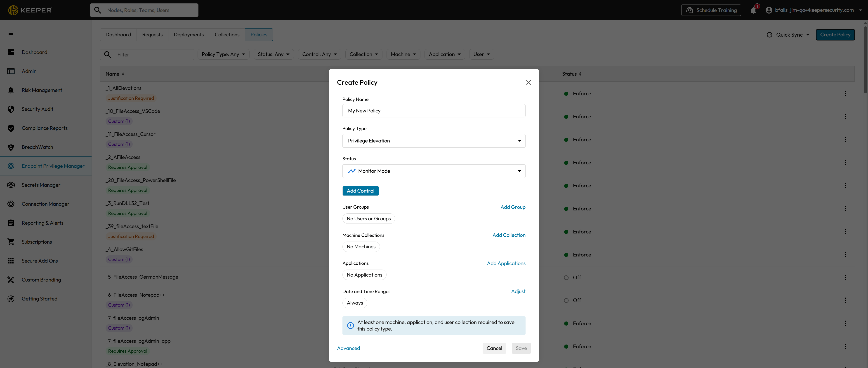Click the Subscriptions cart icon
The image size is (868, 368).
11,242
